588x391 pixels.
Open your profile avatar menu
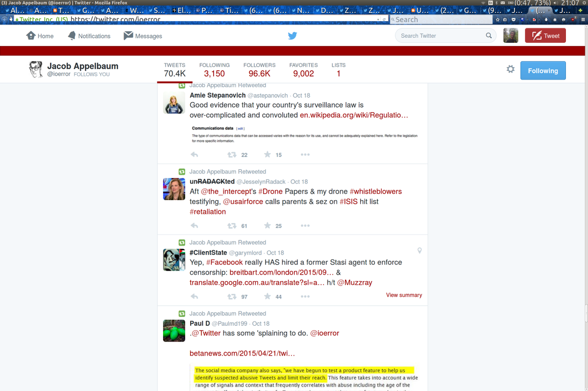click(x=510, y=35)
